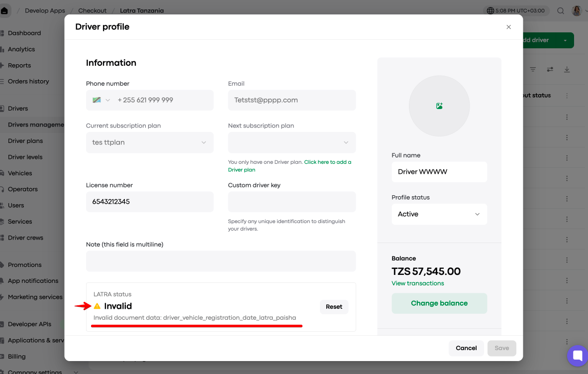Open the phone country flag selector
Image resolution: width=588 pixels, height=374 pixels.
101,100
